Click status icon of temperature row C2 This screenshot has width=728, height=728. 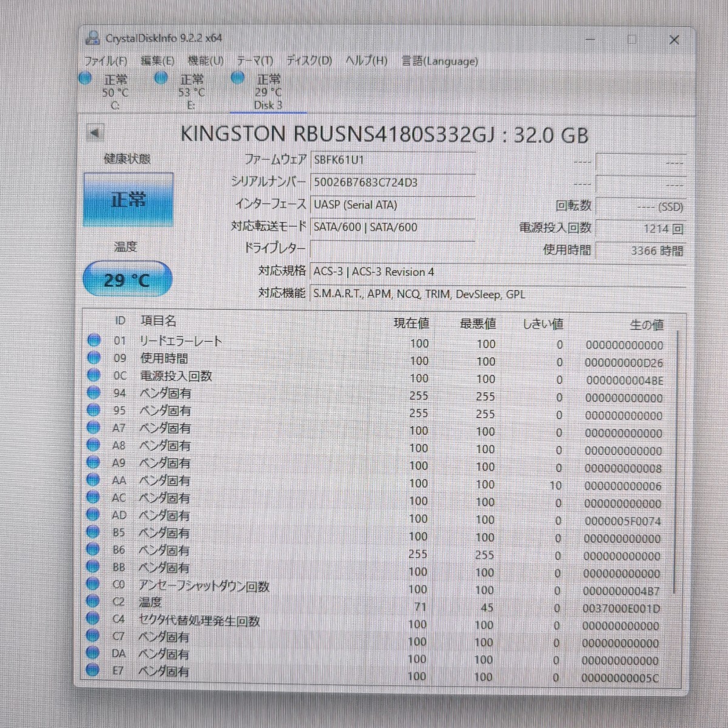tap(93, 601)
